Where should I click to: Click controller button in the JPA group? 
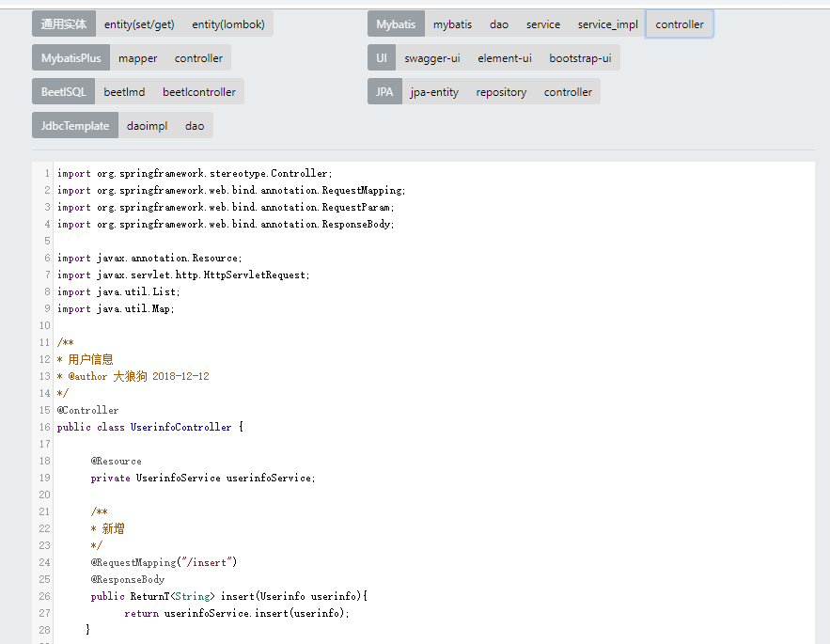click(x=568, y=92)
